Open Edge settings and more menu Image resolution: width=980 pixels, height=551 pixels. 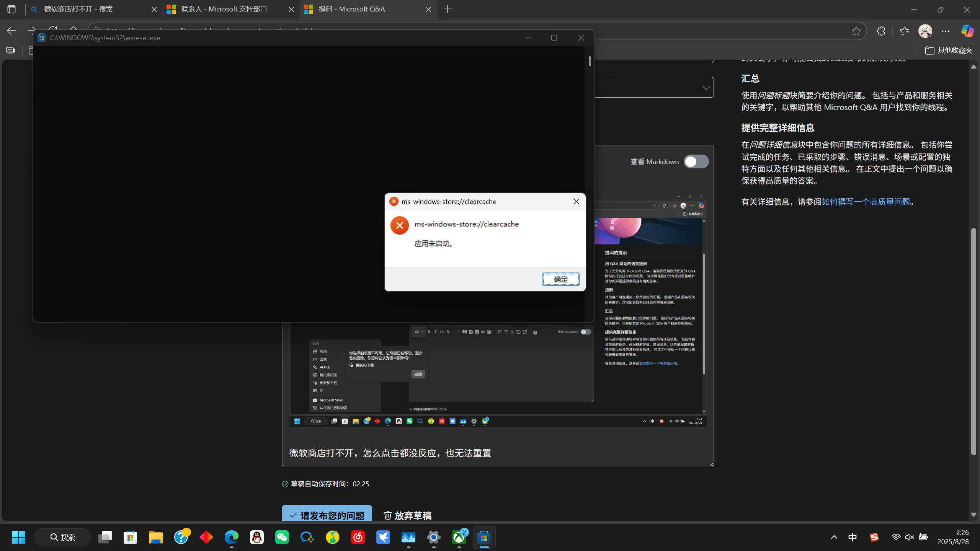[x=946, y=31]
